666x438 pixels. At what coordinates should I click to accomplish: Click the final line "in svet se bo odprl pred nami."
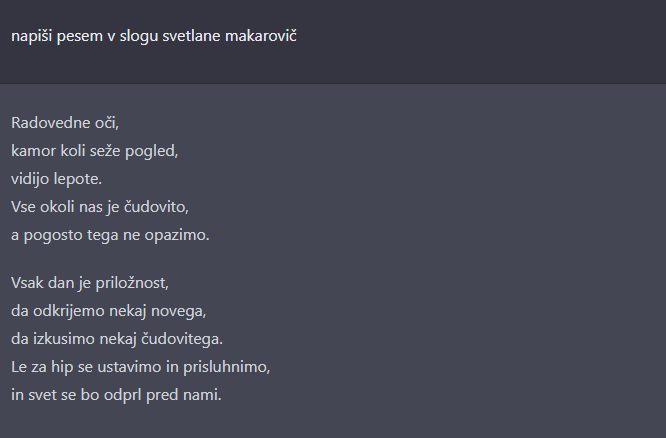116,394
